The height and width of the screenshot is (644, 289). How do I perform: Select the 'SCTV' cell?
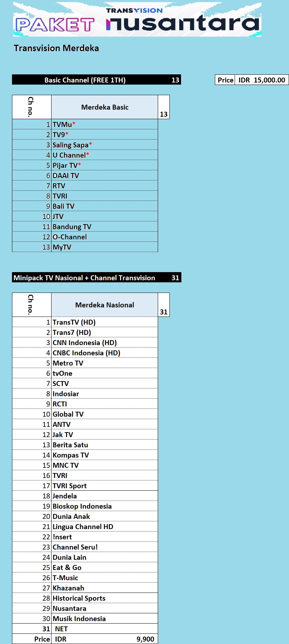(104, 383)
